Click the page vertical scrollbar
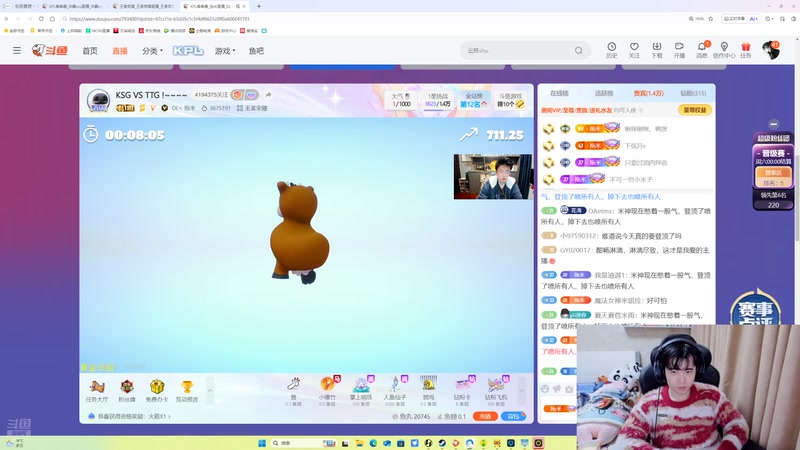This screenshot has width=800, height=450. tap(797, 199)
